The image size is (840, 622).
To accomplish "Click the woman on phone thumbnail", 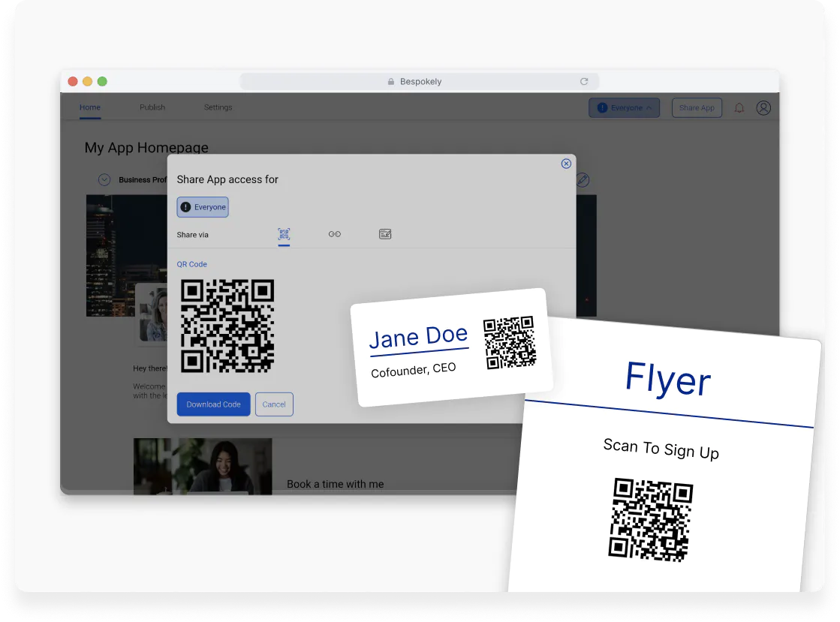I will click(x=203, y=466).
